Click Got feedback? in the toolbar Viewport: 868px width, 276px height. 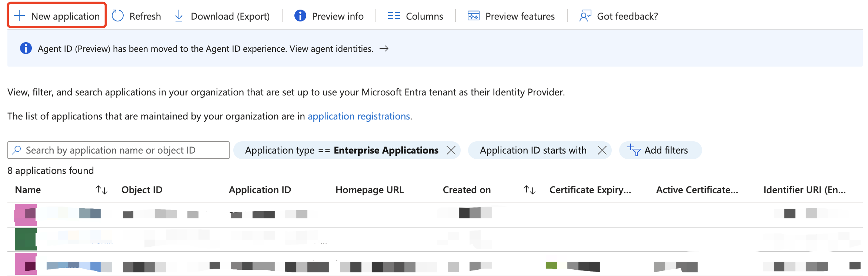coord(619,16)
